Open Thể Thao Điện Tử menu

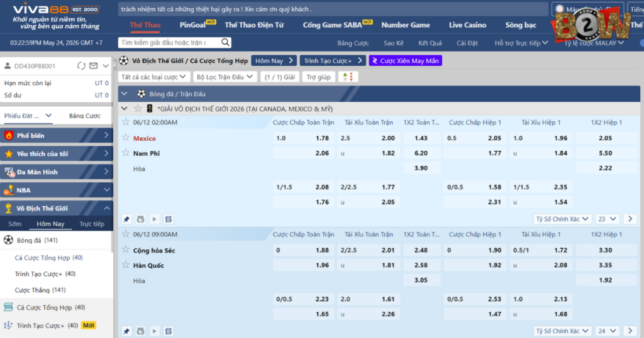[x=254, y=25]
